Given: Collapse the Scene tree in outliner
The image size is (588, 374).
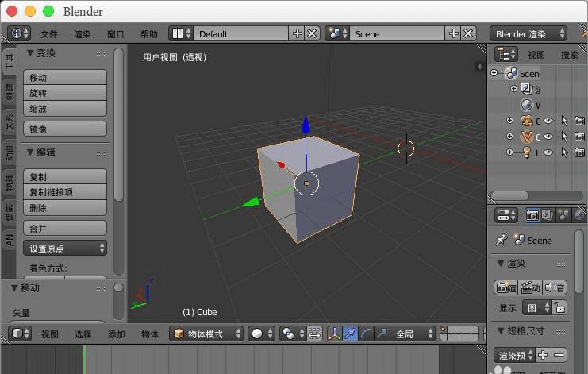Looking at the screenshot, I should point(494,73).
